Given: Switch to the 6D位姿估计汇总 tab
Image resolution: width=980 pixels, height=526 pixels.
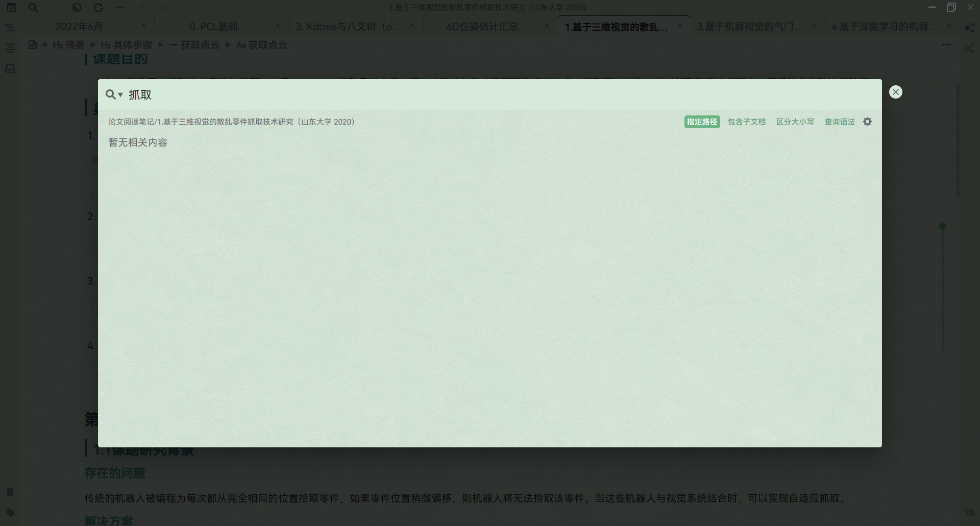Looking at the screenshot, I should [x=482, y=27].
